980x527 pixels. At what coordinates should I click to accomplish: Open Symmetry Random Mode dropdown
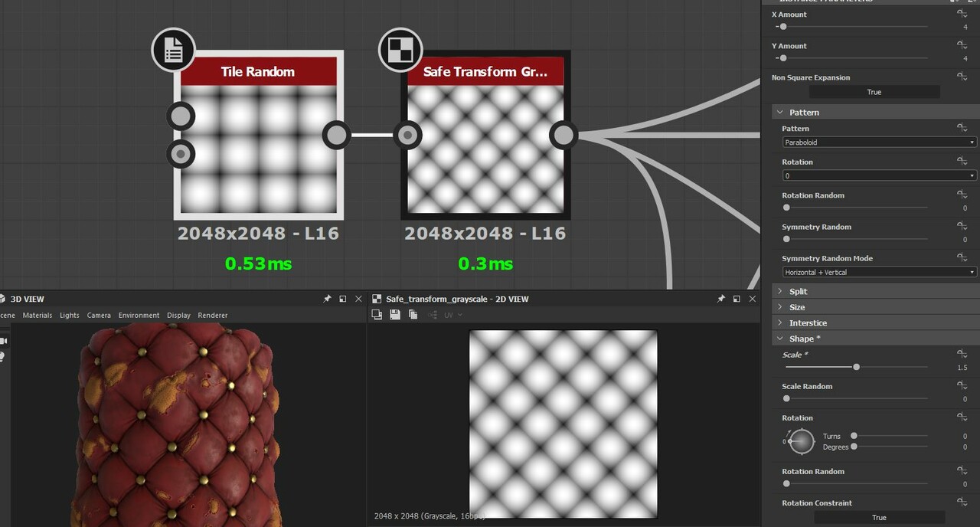click(879, 273)
